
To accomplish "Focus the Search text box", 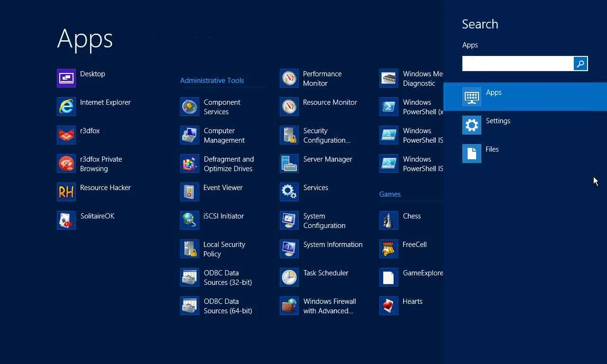I will 518,64.
